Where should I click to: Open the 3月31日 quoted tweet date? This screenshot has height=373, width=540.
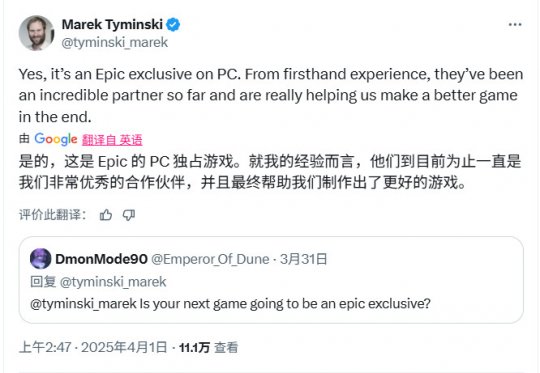[x=303, y=259]
